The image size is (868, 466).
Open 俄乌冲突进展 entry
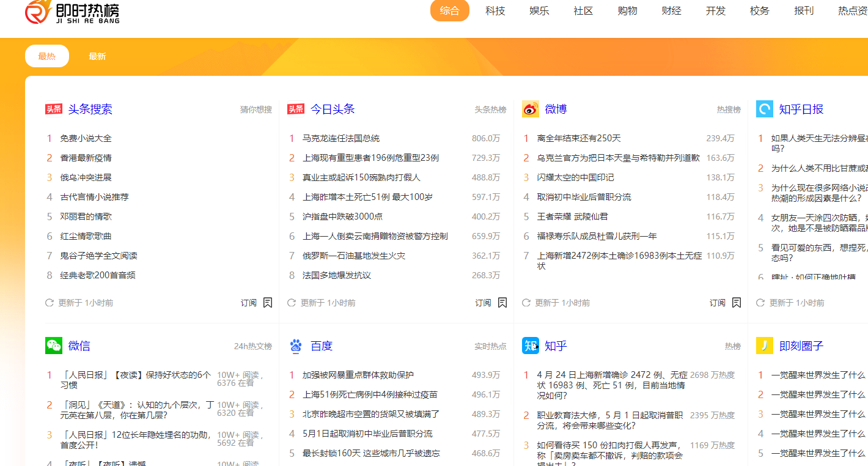[x=86, y=177]
